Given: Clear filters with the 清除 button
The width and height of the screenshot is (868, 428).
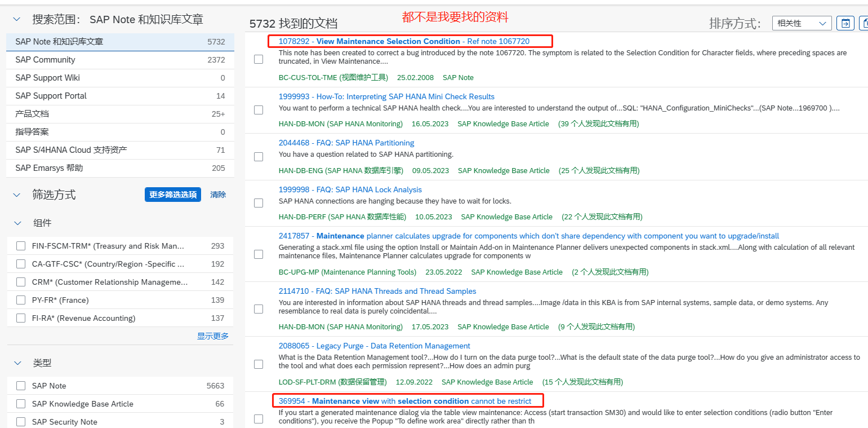Looking at the screenshot, I should click(218, 195).
